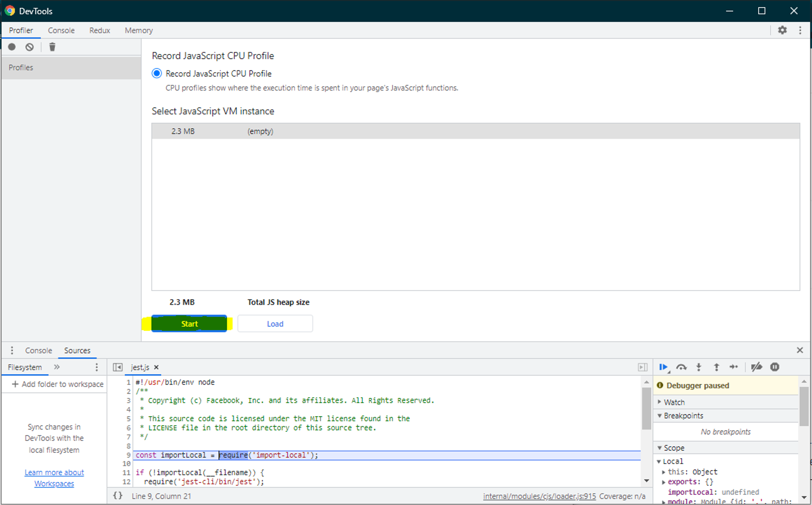Viewport: 812px width, 505px height.
Task: Select the 2.3 MB (empty) VM instance
Action: (x=475, y=131)
